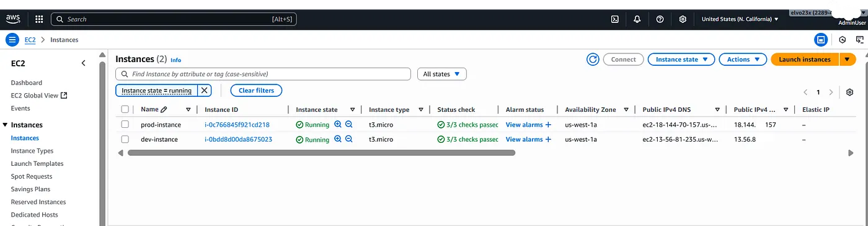This screenshot has height=226, width=868.
Task: Click the Connect button
Action: [623, 60]
